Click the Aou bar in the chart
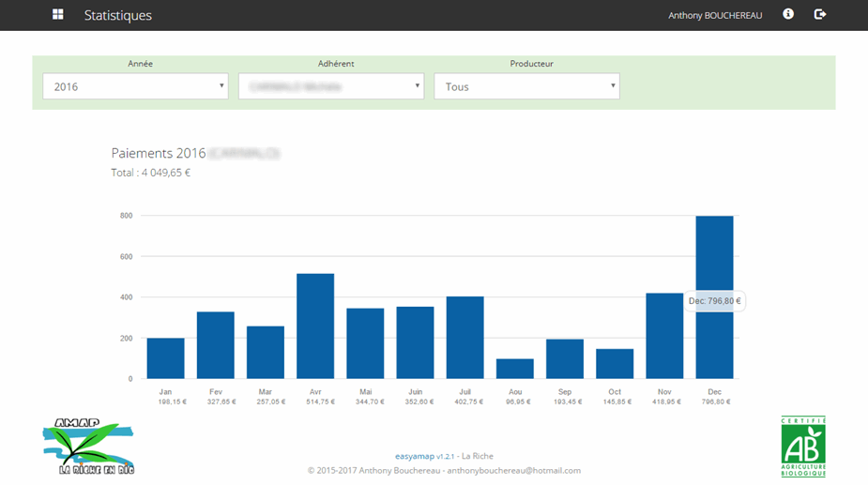The height and width of the screenshot is (485, 868). pos(515,368)
